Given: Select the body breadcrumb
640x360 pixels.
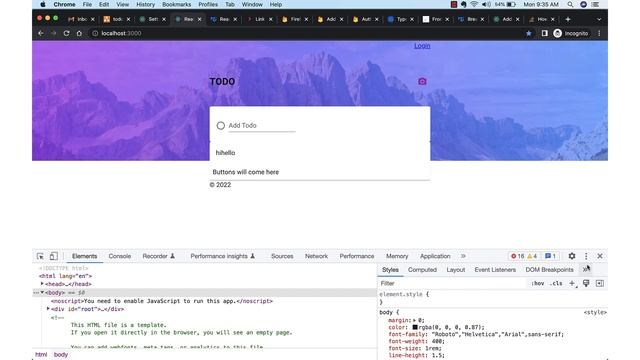Looking at the screenshot, I should point(61,355).
